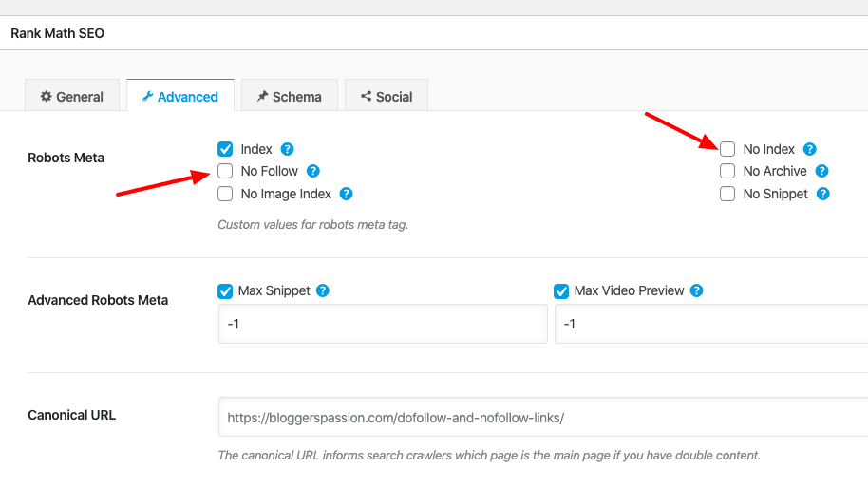
Task: Click the help icon next to Max Snippet
Action: point(323,290)
